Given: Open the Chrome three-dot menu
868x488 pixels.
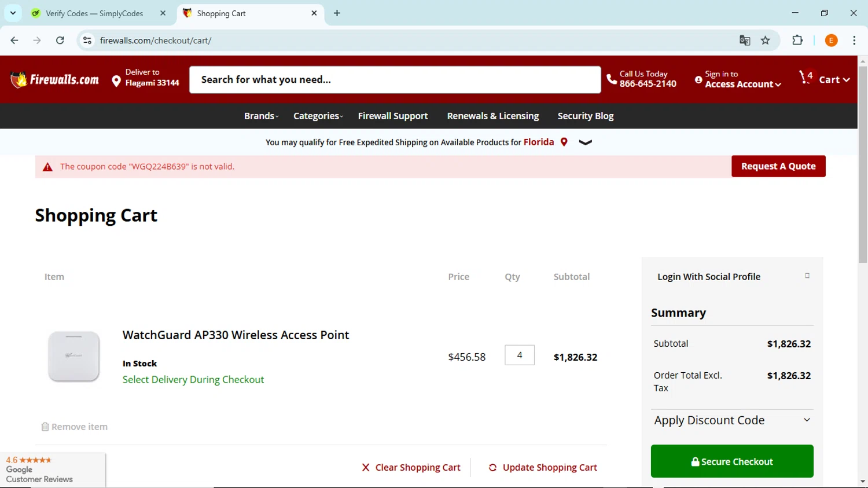Looking at the screenshot, I should coord(854,41).
